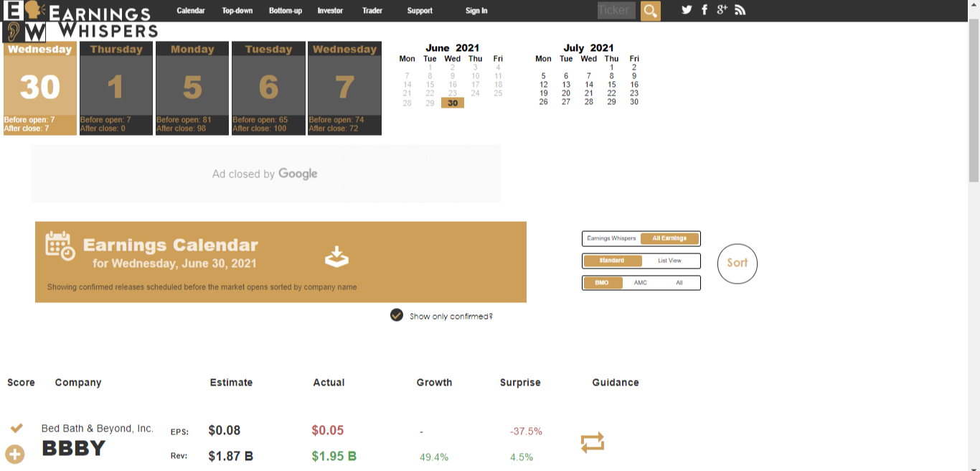This screenshot has height=471, width=980.
Task: Toggle the Show only confirmed checkbox
Action: click(397, 315)
